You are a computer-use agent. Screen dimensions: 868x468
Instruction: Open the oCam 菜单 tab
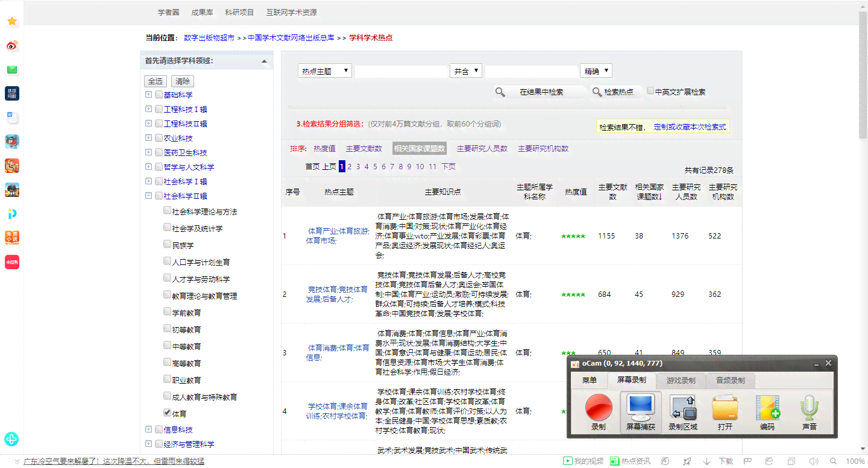coord(590,380)
